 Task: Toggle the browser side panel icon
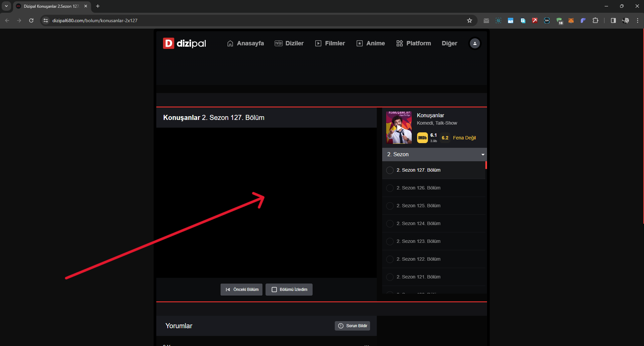coord(613,20)
